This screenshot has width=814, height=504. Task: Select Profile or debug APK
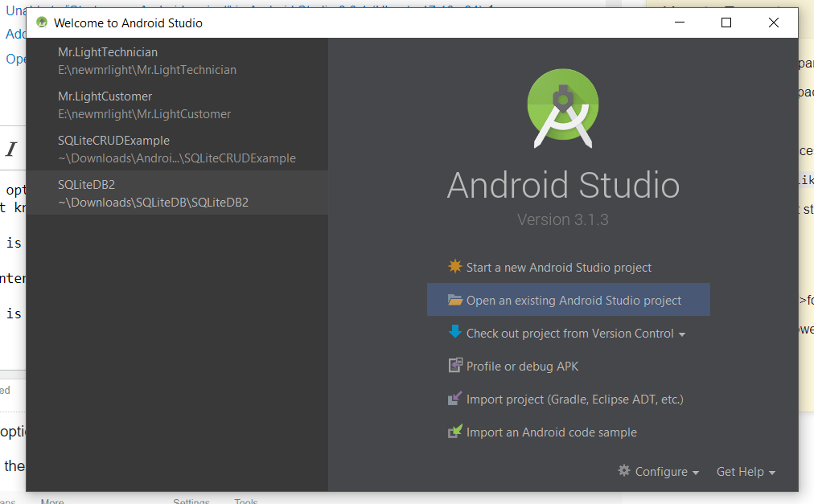click(x=522, y=367)
